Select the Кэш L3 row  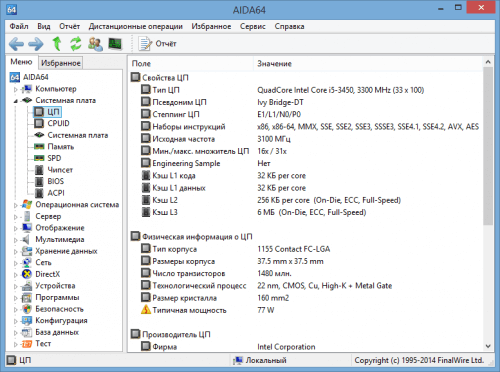click(305, 212)
